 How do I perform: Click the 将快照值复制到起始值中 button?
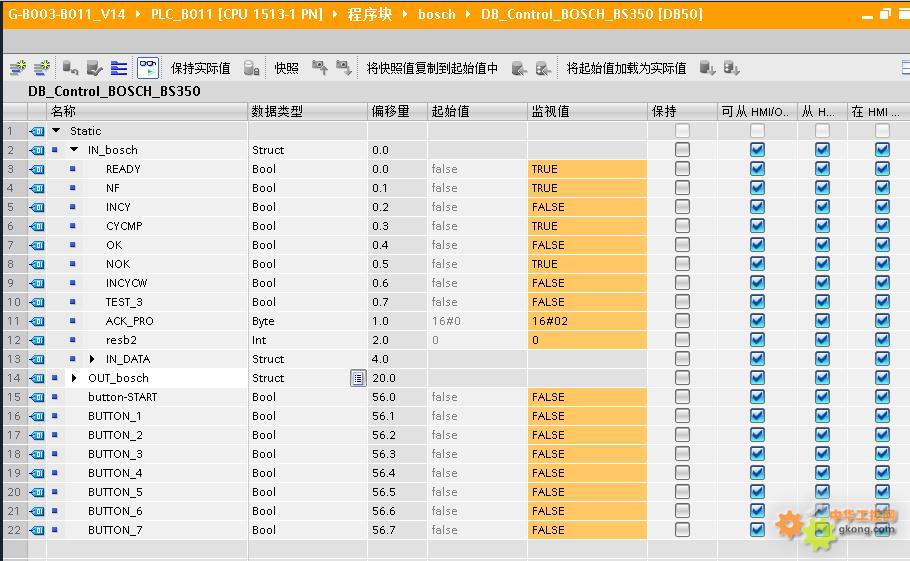[x=432, y=68]
